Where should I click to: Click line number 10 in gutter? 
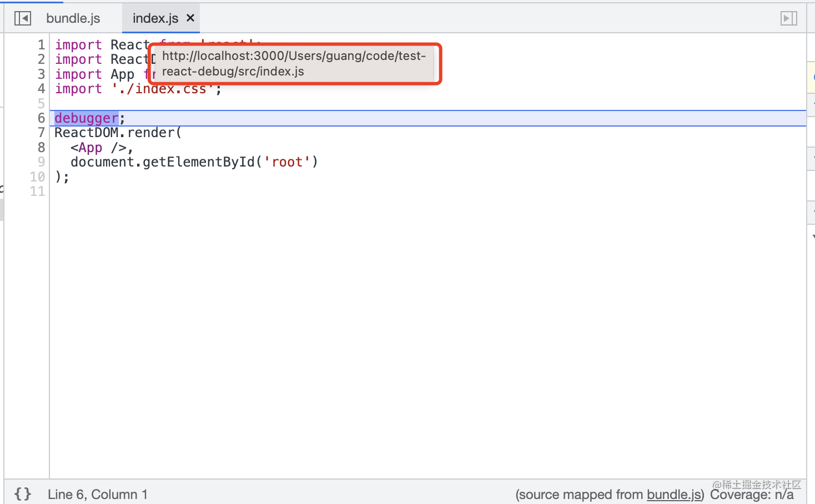[x=37, y=177]
